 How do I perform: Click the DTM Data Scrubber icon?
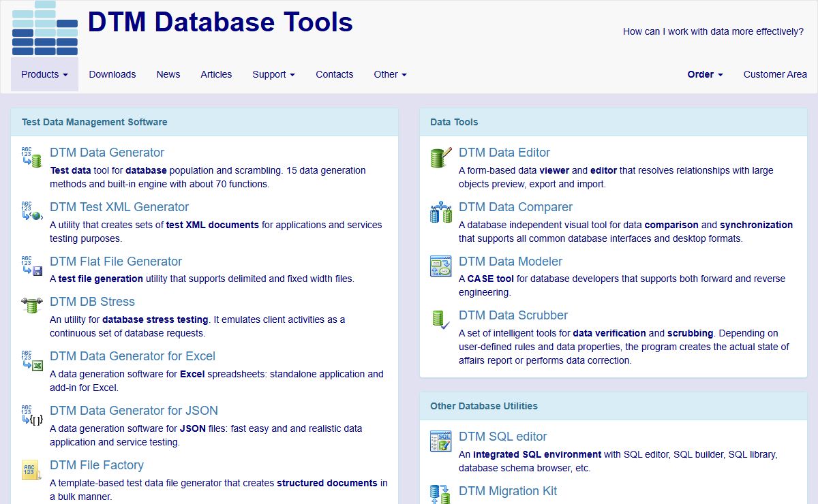click(x=440, y=319)
